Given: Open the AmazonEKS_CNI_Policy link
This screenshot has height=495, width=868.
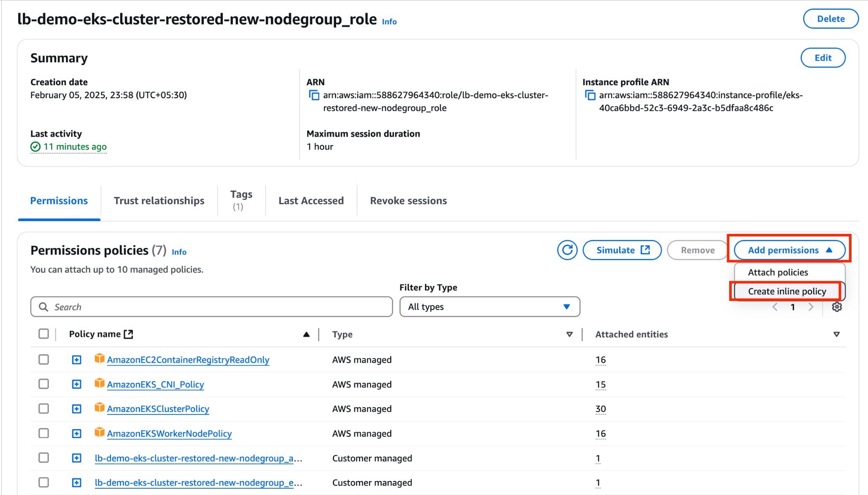Looking at the screenshot, I should 156,384.
